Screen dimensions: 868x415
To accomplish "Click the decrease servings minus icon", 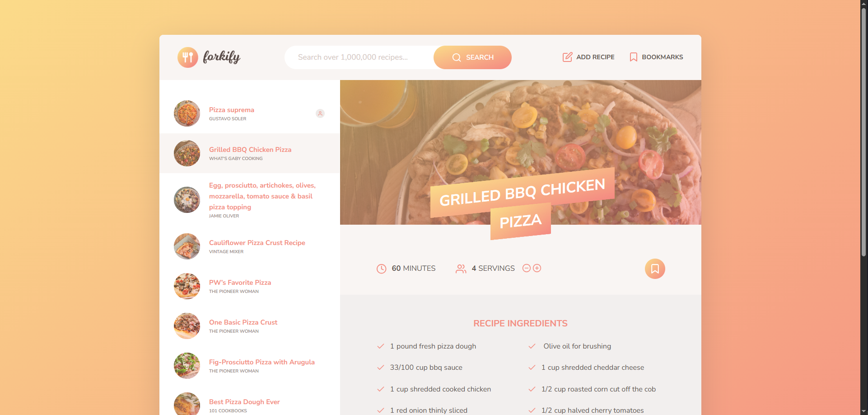I will [526, 268].
